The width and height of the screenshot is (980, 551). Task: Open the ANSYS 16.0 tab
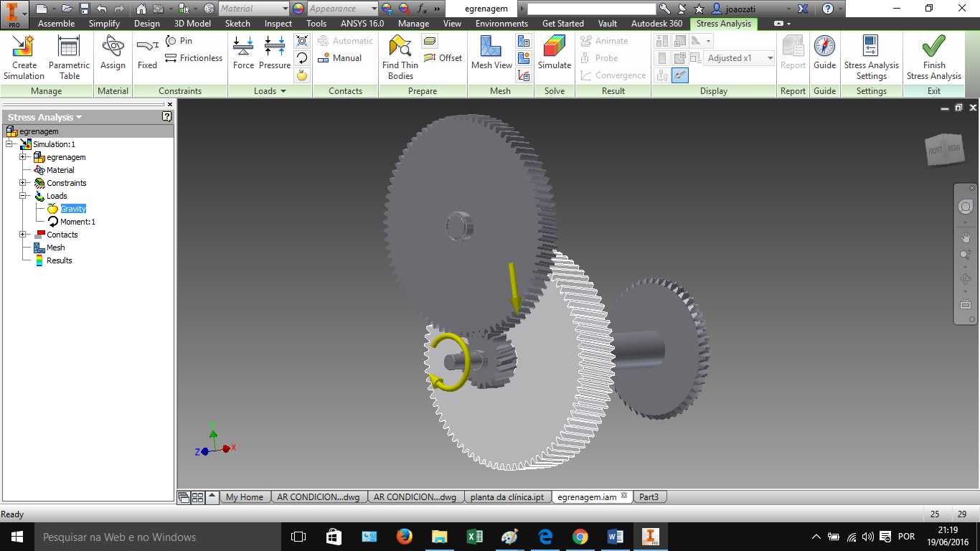pyautogui.click(x=362, y=24)
